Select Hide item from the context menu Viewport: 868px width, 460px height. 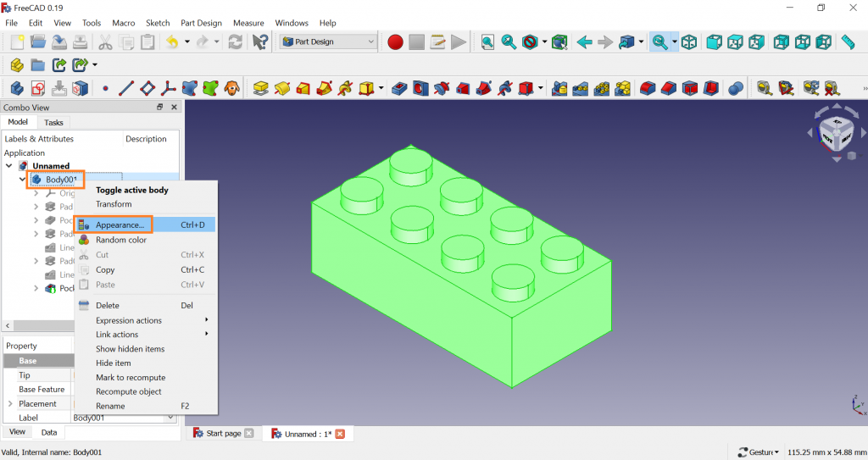point(114,363)
